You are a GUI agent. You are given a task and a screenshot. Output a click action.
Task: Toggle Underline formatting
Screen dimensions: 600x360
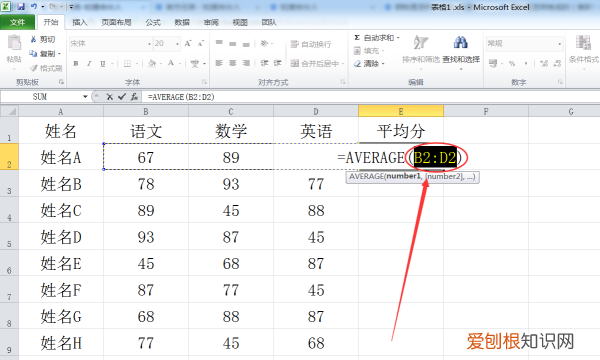(103, 64)
